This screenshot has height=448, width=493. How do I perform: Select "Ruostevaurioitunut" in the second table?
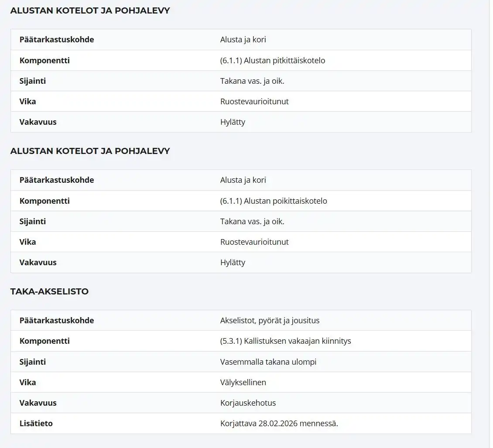click(254, 242)
